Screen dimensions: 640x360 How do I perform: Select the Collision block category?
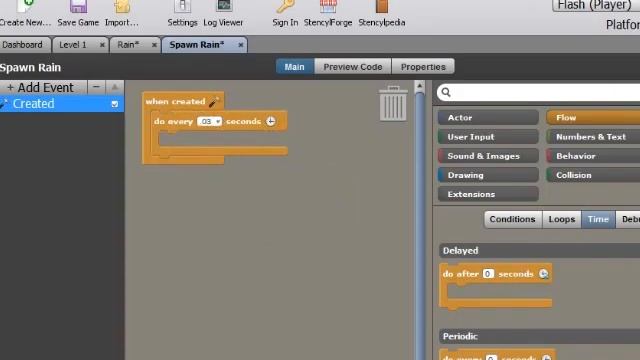[x=593, y=175]
